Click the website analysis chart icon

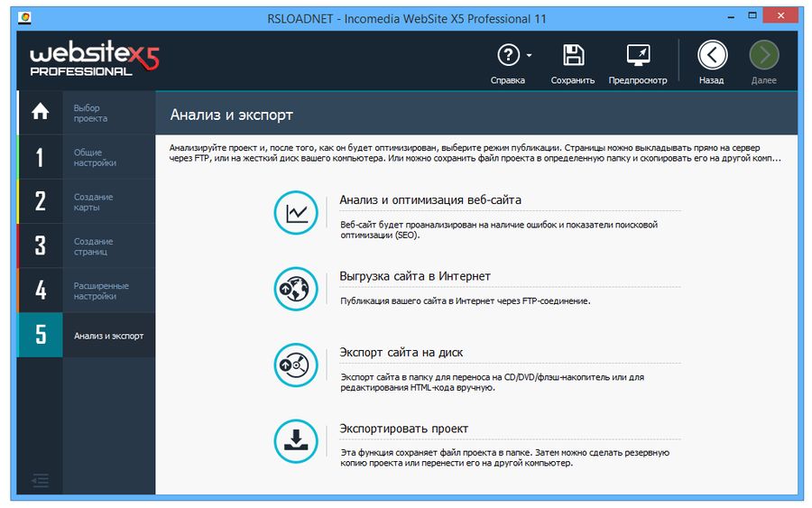click(296, 213)
